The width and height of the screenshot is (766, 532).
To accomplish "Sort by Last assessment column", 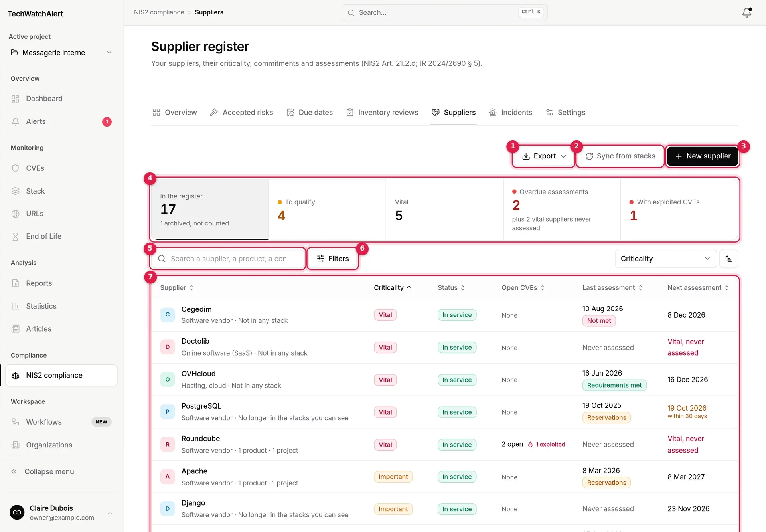I will pyautogui.click(x=612, y=288).
